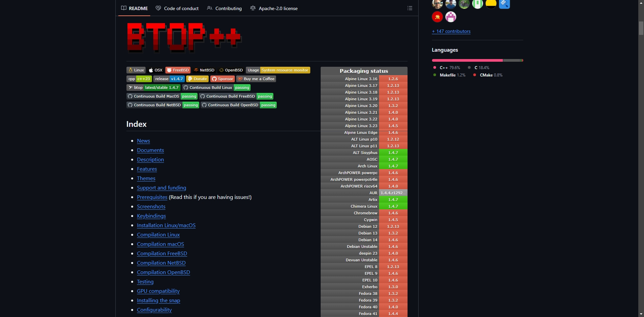Select the Contributing tab

(x=224, y=8)
